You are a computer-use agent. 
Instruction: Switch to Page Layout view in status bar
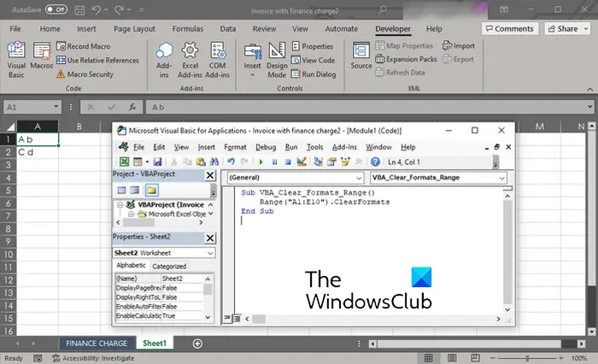coord(452,358)
